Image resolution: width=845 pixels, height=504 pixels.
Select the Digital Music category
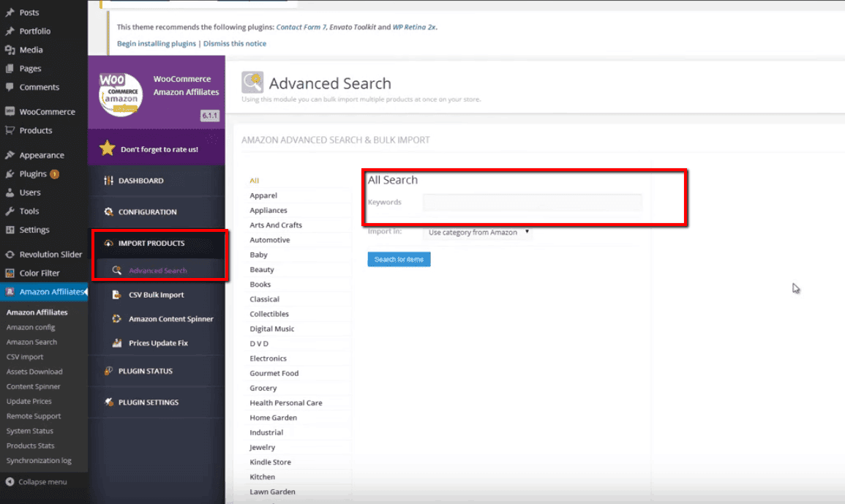point(272,329)
